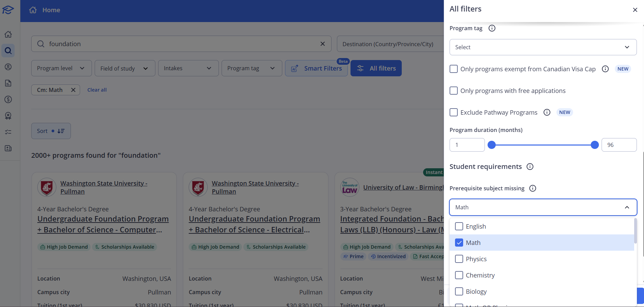The height and width of the screenshot is (307, 644).
Task: Show info for Student requirements
Action: pos(530,167)
